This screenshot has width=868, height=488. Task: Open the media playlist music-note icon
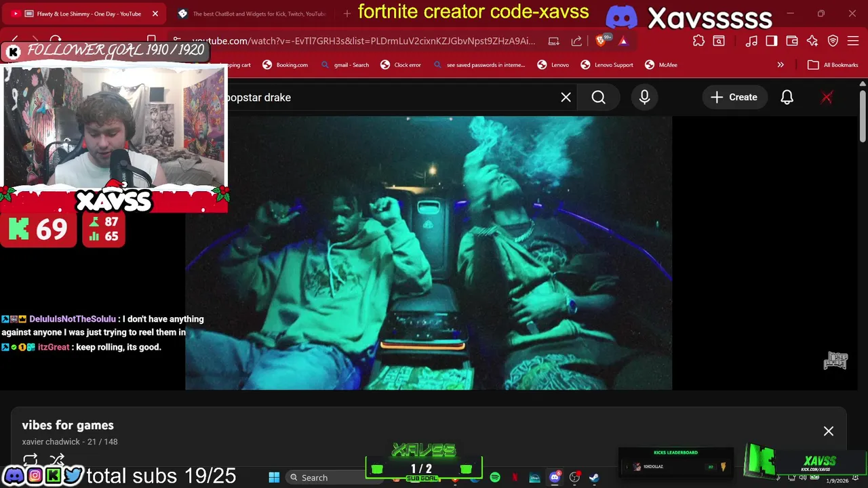coord(751,41)
